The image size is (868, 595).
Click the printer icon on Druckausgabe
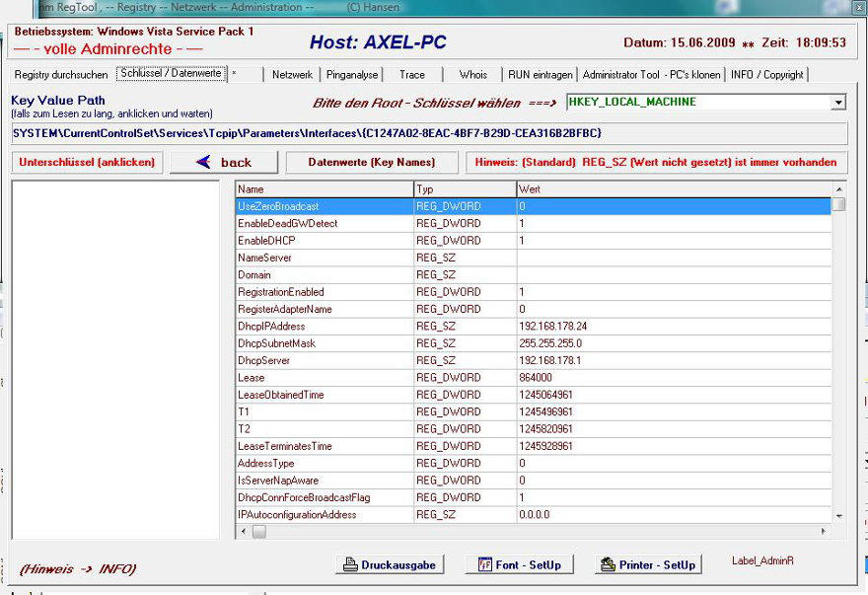pos(349,565)
